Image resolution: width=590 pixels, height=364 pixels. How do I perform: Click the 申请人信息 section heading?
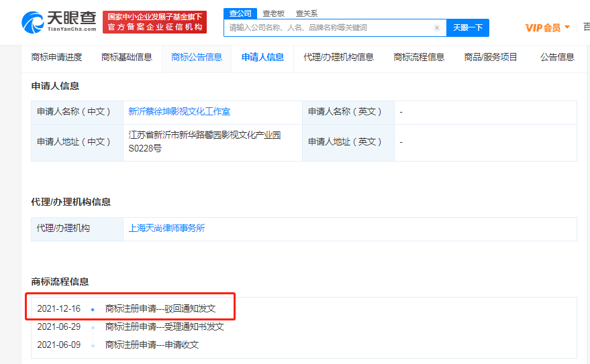pos(55,86)
